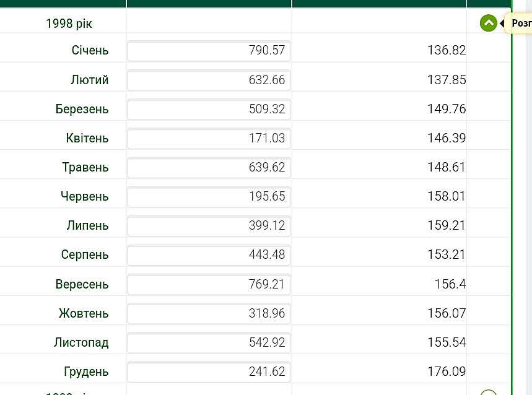Image resolution: width=532 pixels, height=395 pixels.
Task: Select the 156.4 value in Вересень row
Action: (450, 284)
